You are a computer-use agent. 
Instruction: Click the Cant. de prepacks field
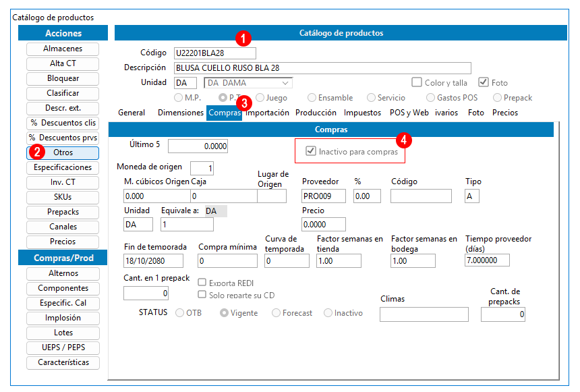(x=503, y=314)
